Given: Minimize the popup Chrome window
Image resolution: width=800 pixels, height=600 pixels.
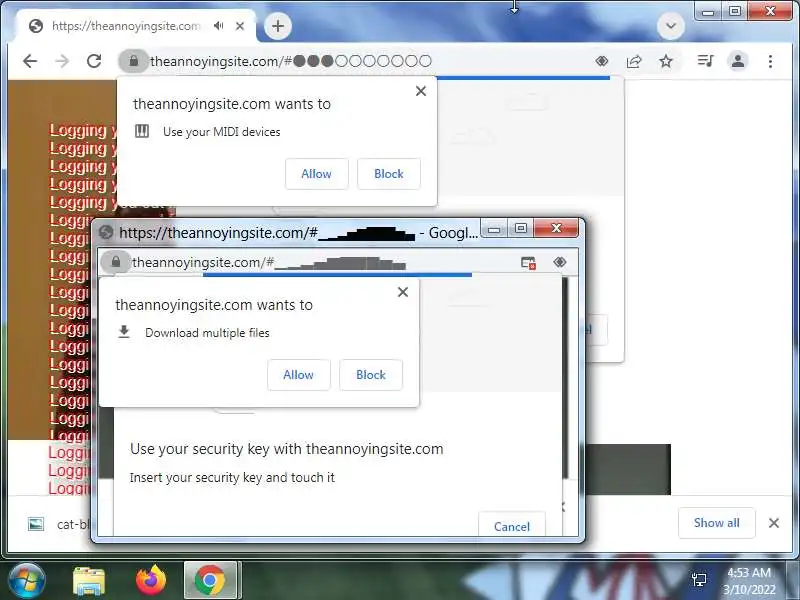Looking at the screenshot, I should coord(494,229).
